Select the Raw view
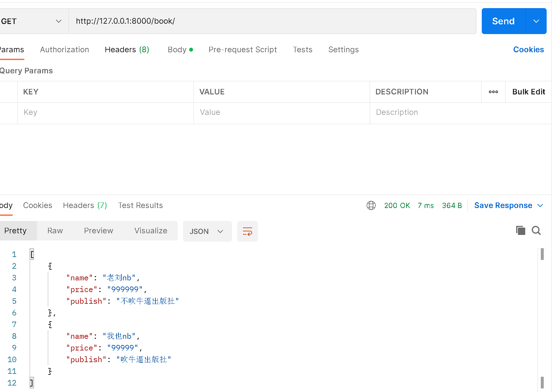The height and width of the screenshot is (392, 558). (55, 231)
